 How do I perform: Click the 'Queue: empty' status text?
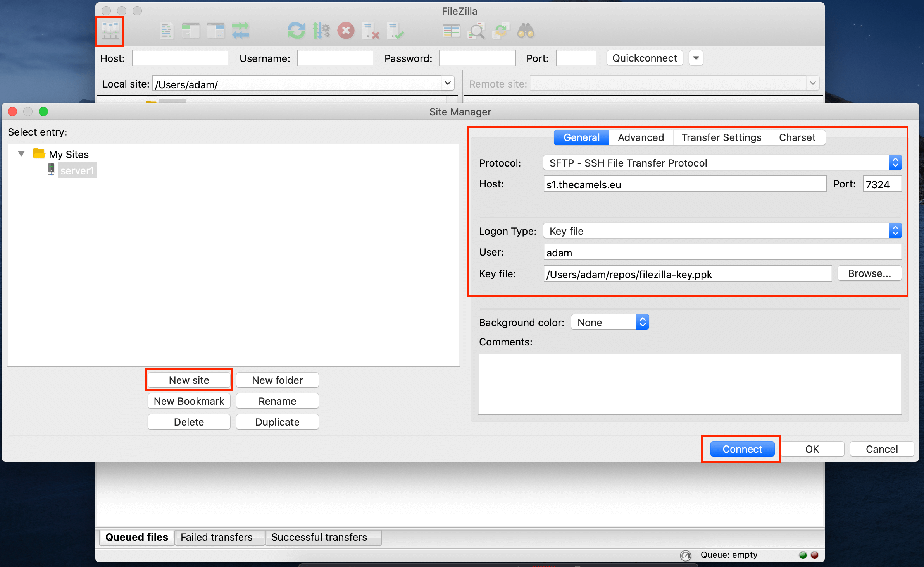point(729,555)
